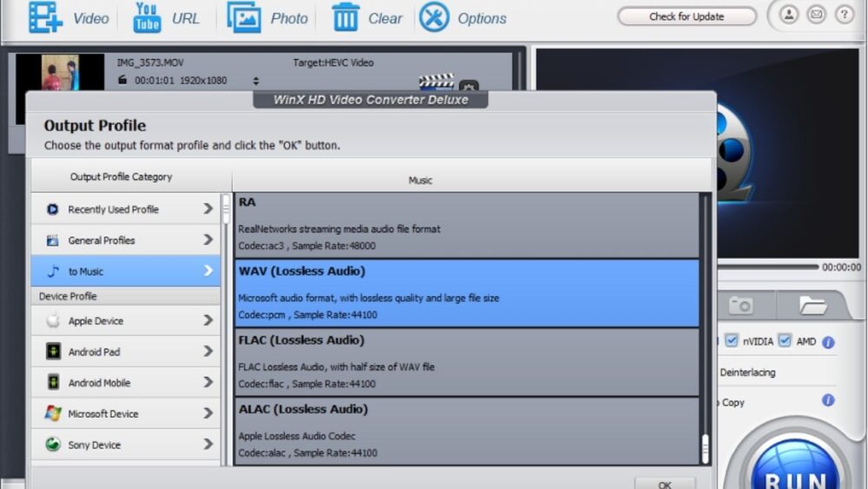
Task: Click the General Profiles icon
Action: tap(53, 241)
